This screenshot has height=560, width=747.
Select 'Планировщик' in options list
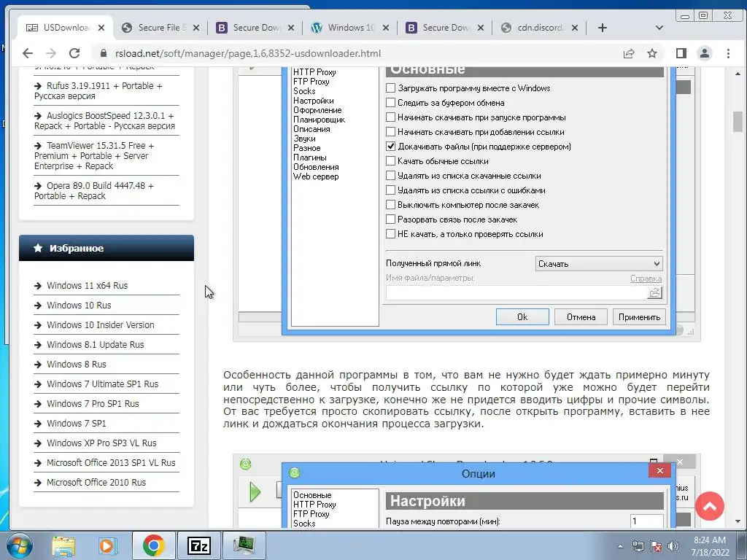(320, 120)
